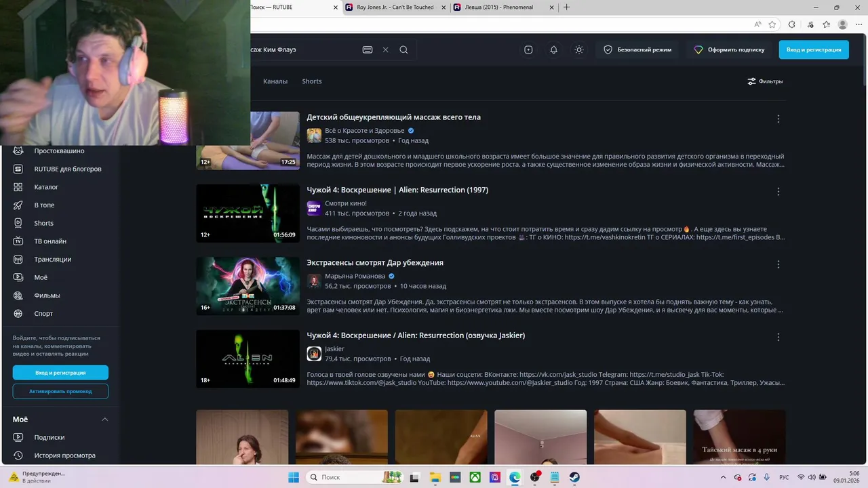The image size is (868, 488).
Task: Open the on-screen keyboard in search box
Action: tap(368, 49)
